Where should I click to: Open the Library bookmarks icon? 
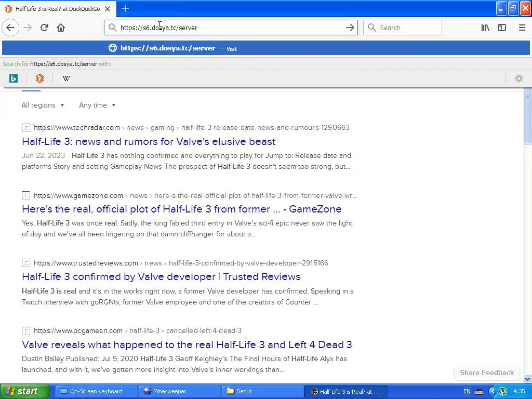485,28
